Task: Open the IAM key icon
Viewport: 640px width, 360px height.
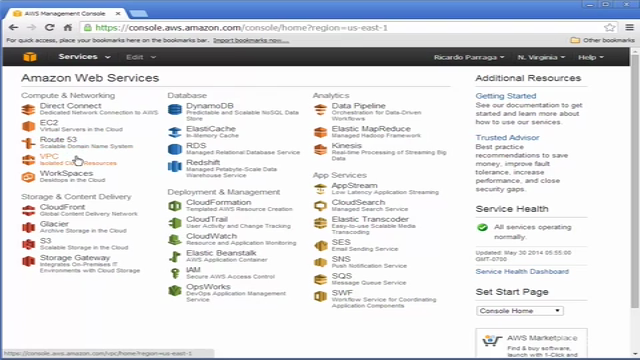Action: [x=175, y=273]
